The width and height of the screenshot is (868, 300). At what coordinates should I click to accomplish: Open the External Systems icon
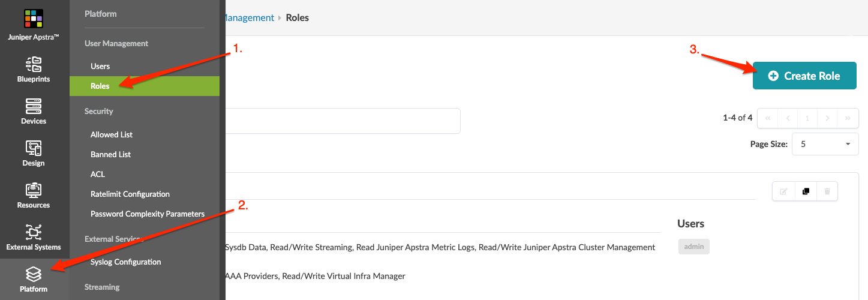34,232
